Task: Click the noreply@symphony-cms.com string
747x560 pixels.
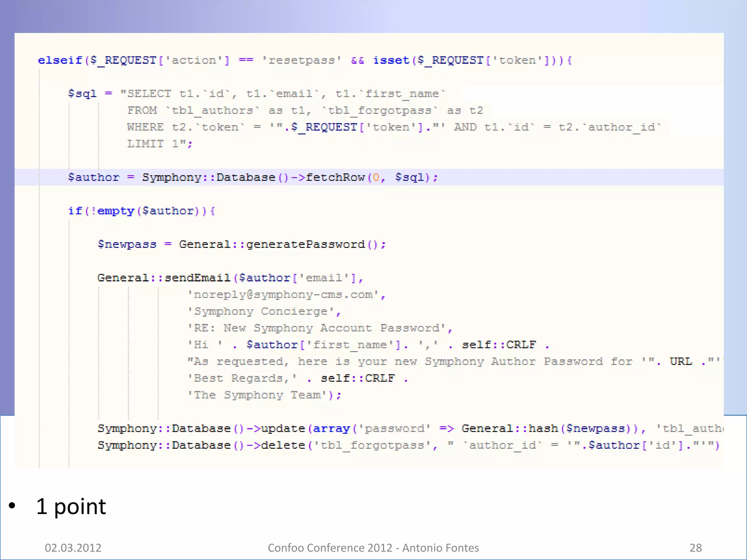Action: (x=283, y=295)
